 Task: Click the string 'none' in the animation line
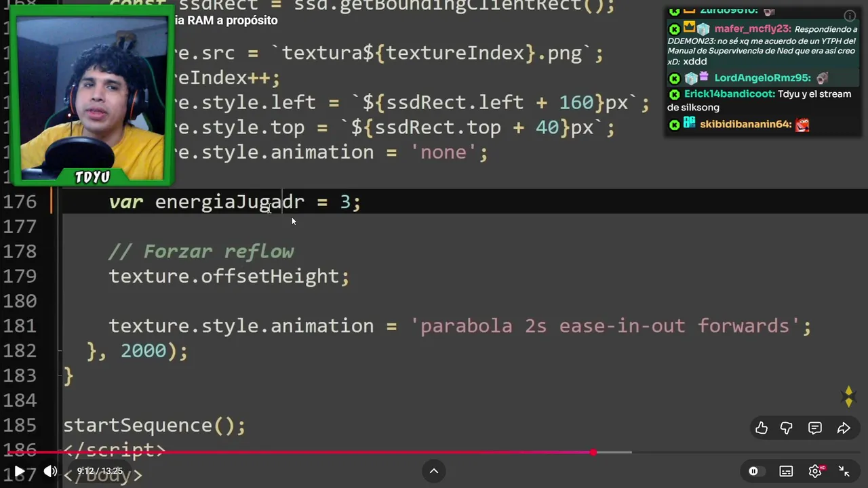click(443, 152)
